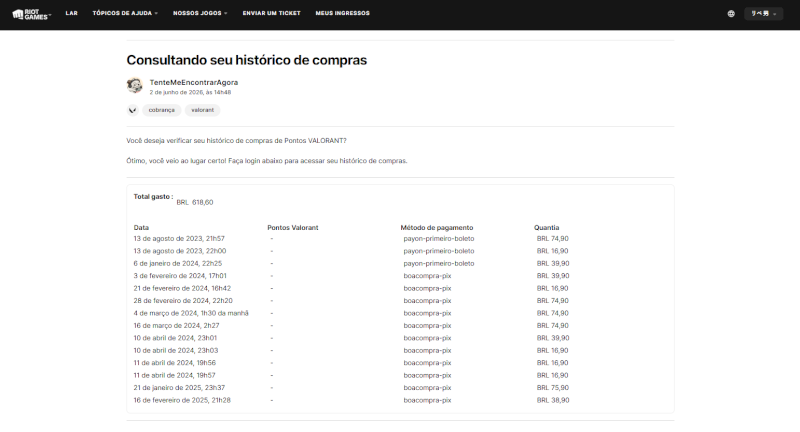
Task: Expand the Nossos Jogos dropdown
Action: [x=200, y=13]
